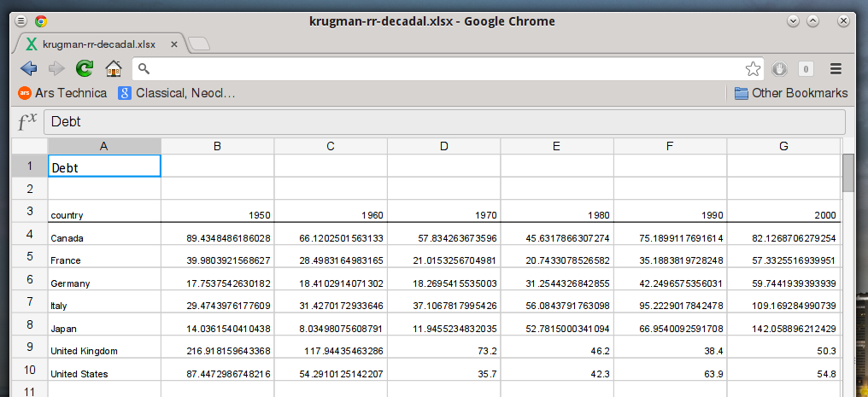This screenshot has height=397, width=868.
Task: Click the formula bar containing Debt
Action: (x=443, y=122)
